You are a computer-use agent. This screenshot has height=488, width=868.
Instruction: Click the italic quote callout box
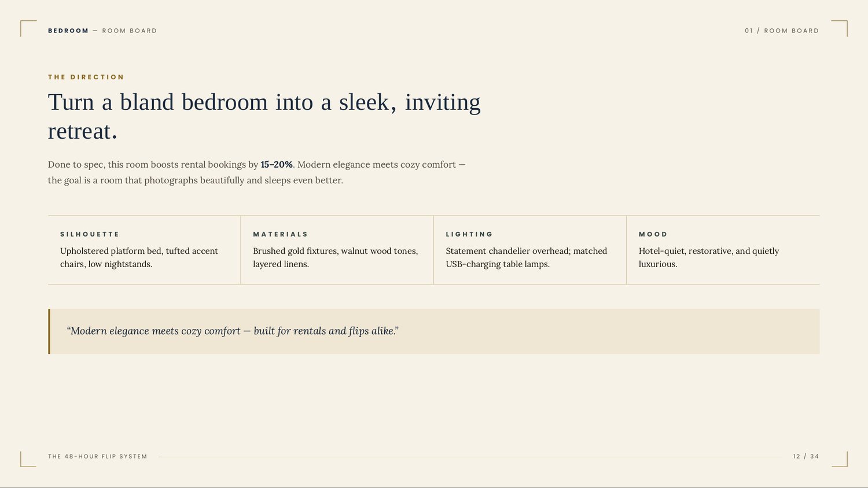point(434,331)
